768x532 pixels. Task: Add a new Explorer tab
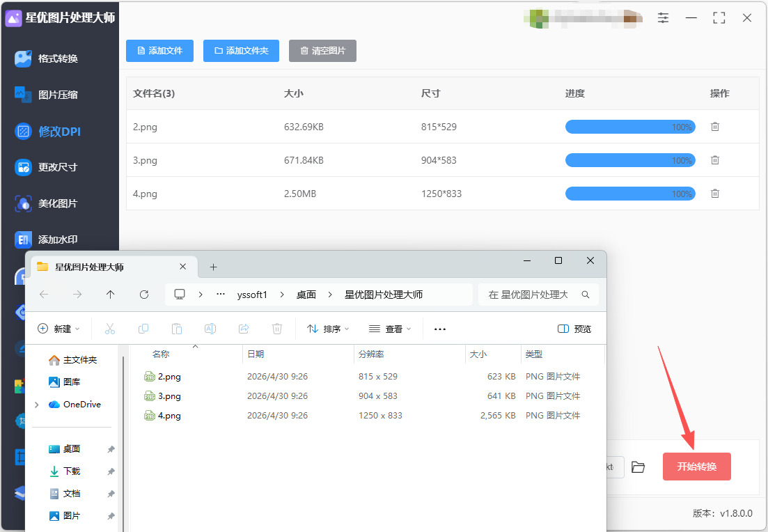pos(213,267)
